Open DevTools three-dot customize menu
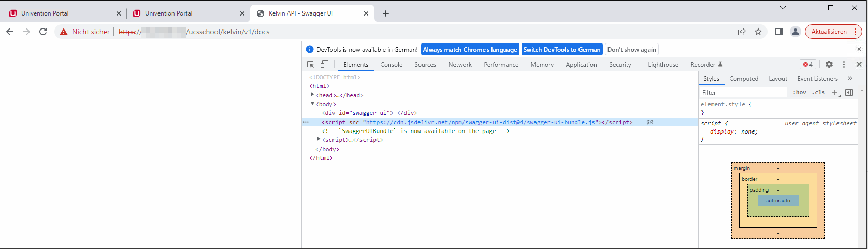The height and width of the screenshot is (249, 868). (844, 64)
